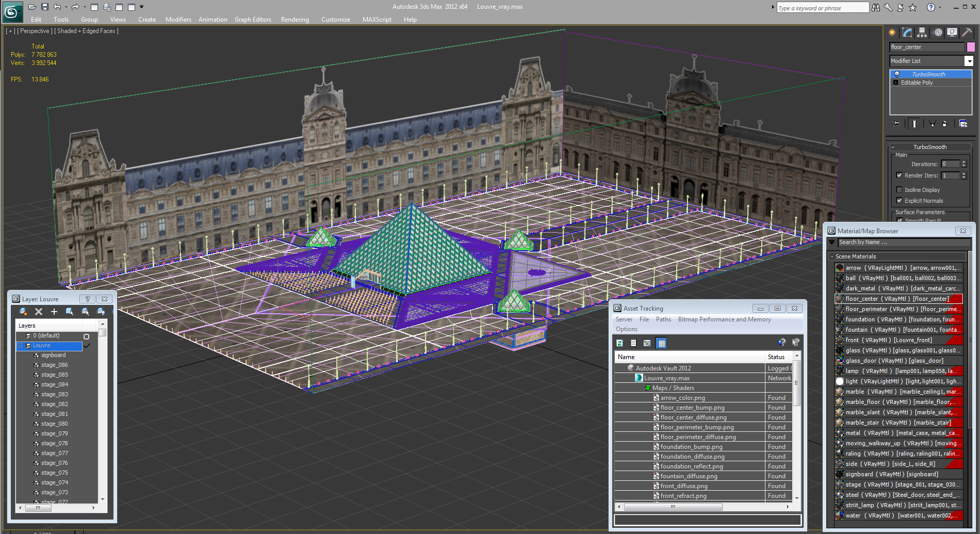Click the Search by Name field
The image size is (980, 534).
tap(904, 242)
